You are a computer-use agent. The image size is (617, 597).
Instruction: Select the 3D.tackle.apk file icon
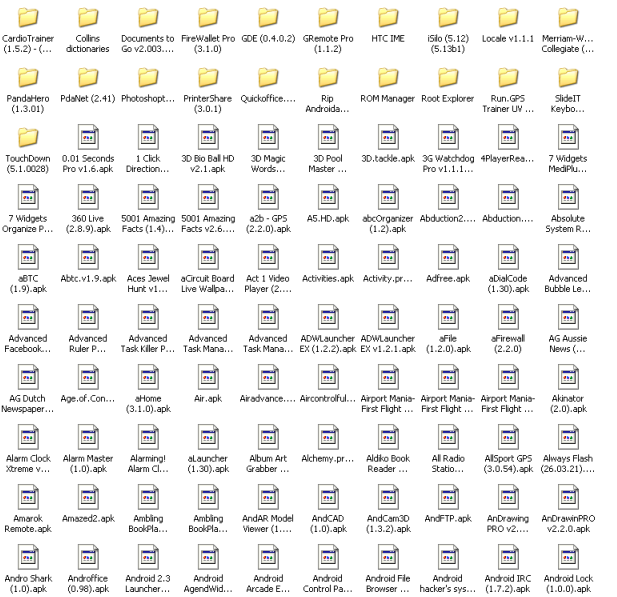pyautogui.click(x=388, y=137)
